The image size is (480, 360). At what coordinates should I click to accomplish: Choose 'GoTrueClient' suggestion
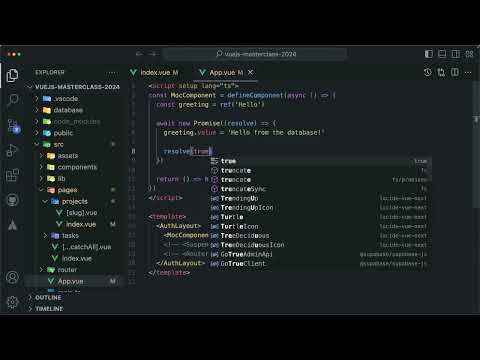[x=321, y=264]
